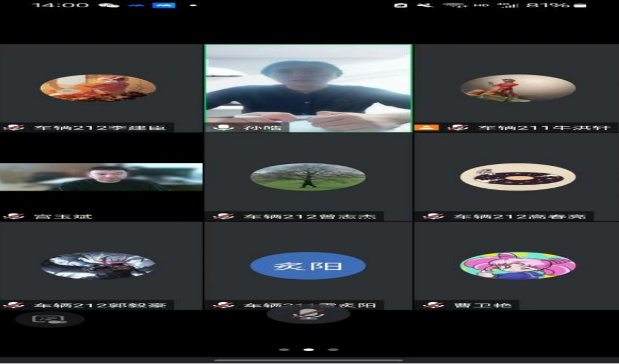This screenshot has width=619, height=364.
Task: Tap the muted mic icon beside 宫玉斌
Action: [13, 216]
